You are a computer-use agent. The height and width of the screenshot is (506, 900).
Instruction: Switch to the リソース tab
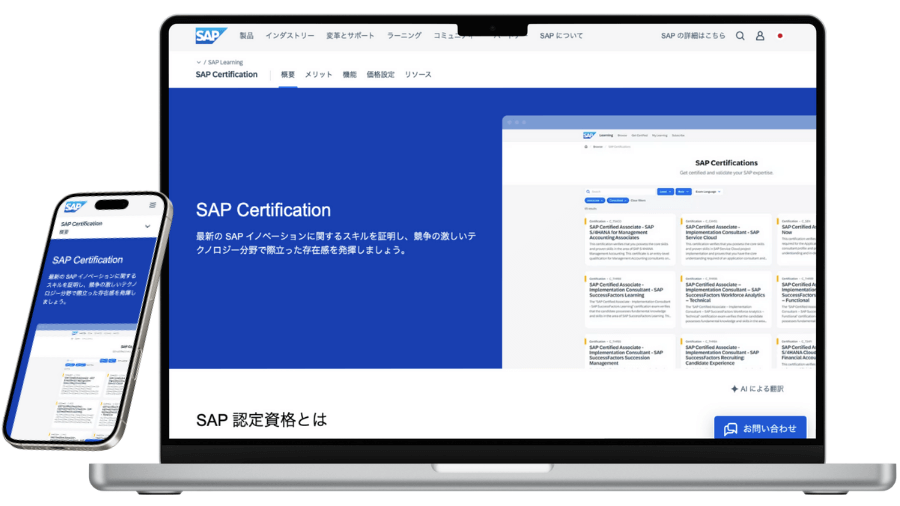(418, 75)
